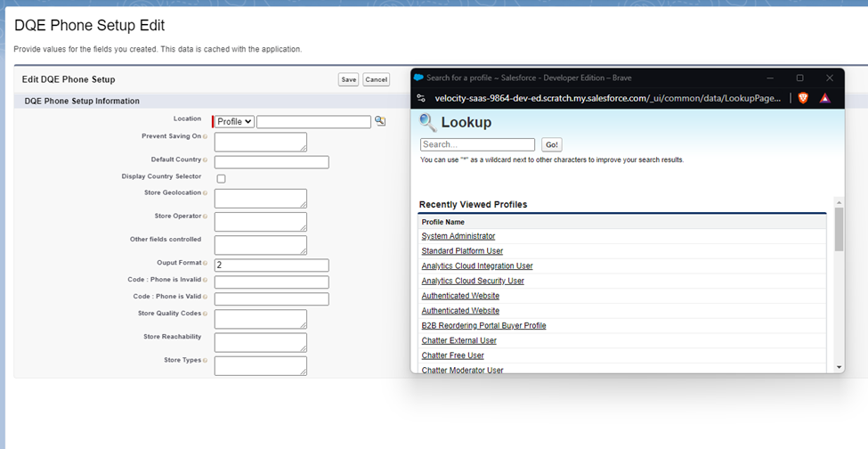Toggle Display Country Selector checkbox

(x=222, y=179)
